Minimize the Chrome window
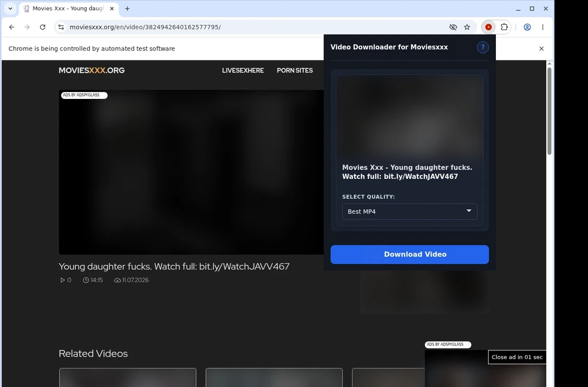The height and width of the screenshot is (387, 588). click(x=519, y=8)
